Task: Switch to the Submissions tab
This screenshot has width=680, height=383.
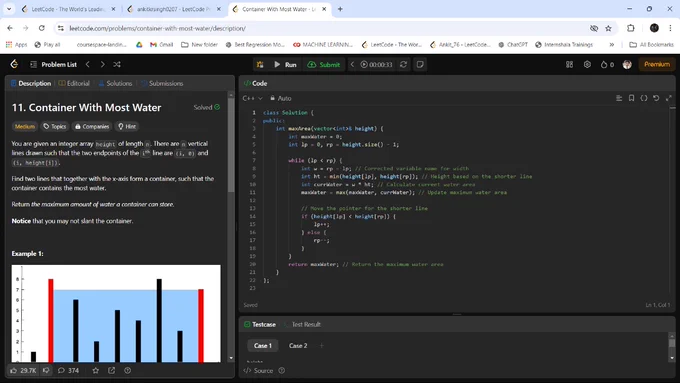Action: (162, 83)
